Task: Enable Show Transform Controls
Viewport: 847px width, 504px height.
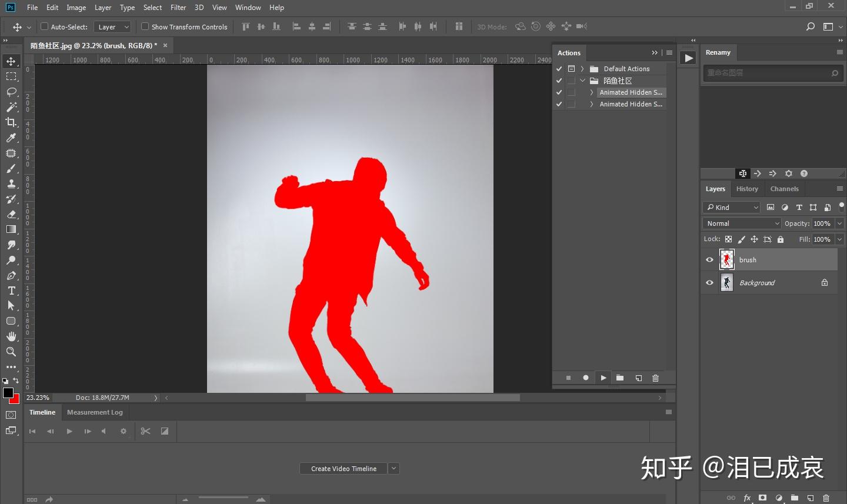Action: point(144,26)
